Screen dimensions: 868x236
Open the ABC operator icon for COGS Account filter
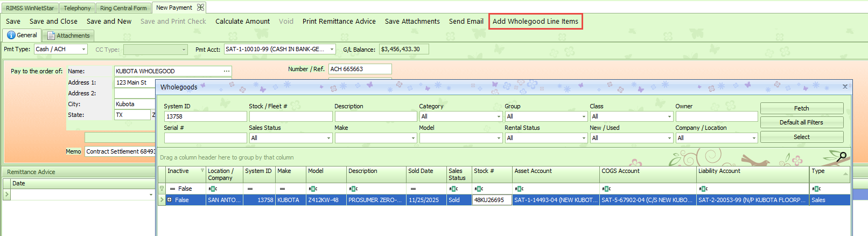tap(606, 189)
